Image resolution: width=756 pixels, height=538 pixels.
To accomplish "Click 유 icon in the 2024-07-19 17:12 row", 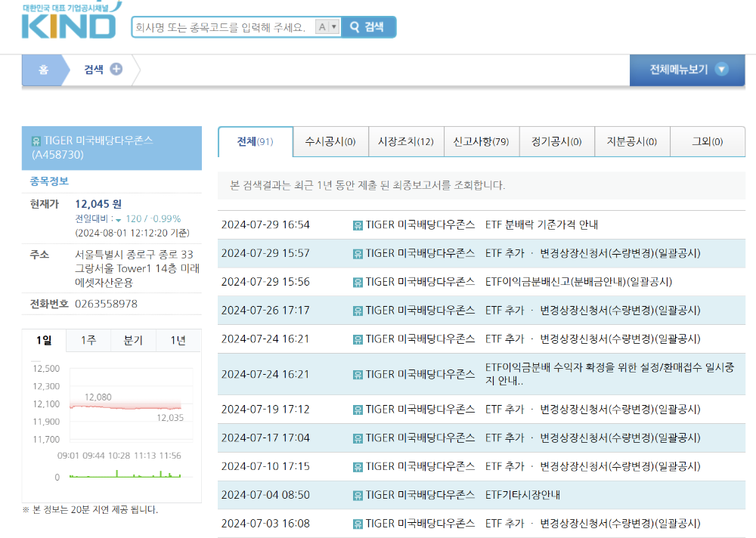I will coord(358,410).
